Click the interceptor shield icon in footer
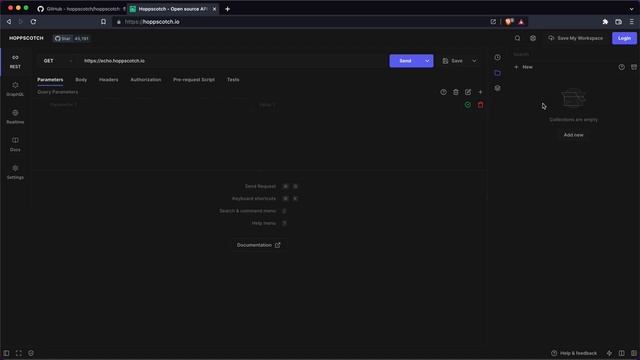The height and width of the screenshot is (360, 640). tap(31, 353)
